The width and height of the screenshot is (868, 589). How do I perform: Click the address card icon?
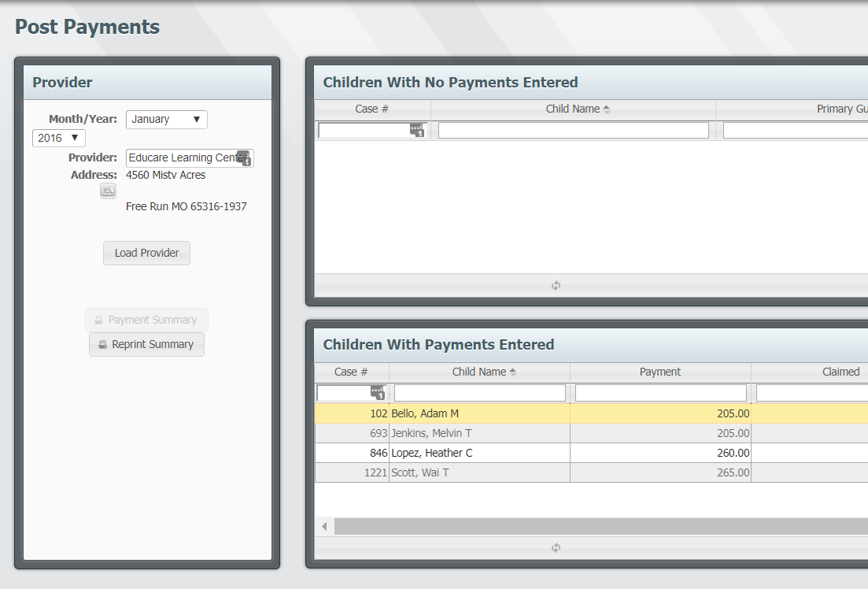108,191
